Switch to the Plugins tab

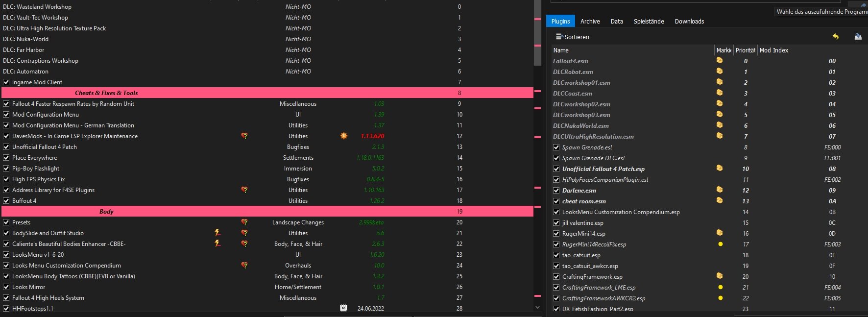(560, 21)
